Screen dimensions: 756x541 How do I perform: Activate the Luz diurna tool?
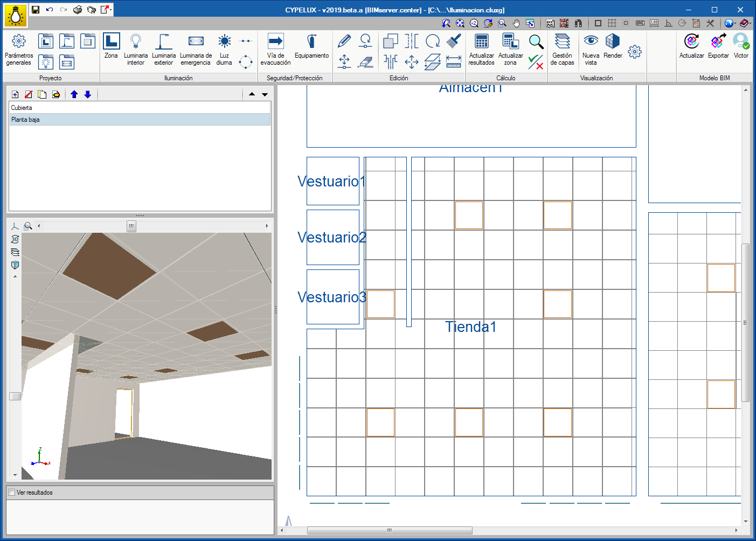pos(224,50)
